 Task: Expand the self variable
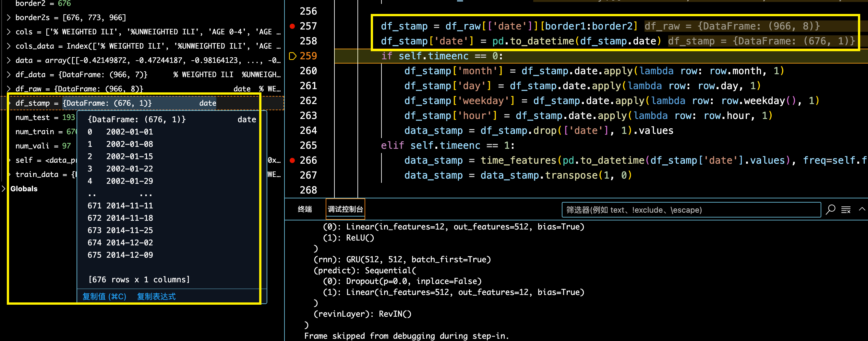point(9,160)
